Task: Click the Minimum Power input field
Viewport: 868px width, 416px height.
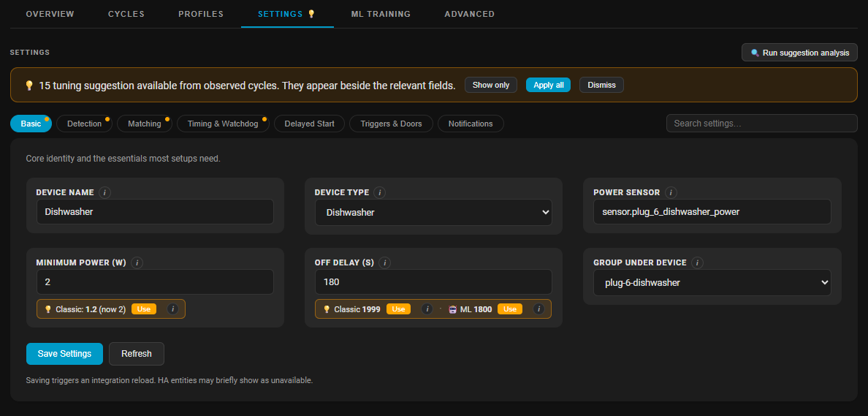Action: pos(155,282)
